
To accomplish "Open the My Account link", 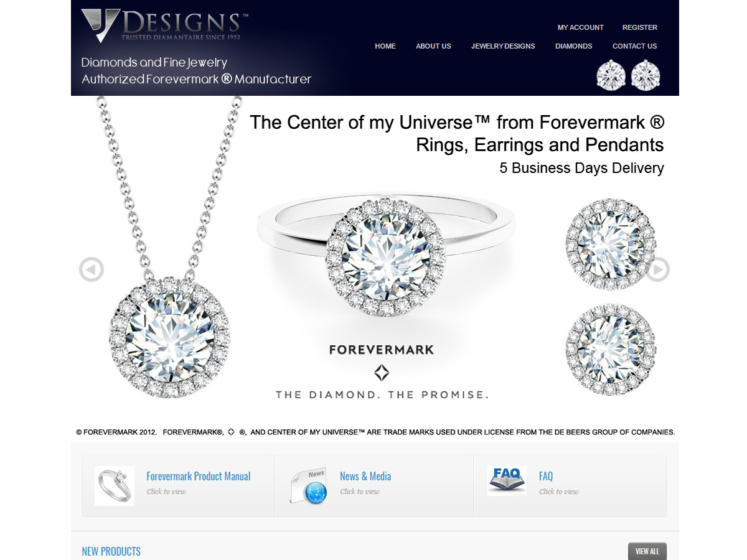I will (581, 27).
